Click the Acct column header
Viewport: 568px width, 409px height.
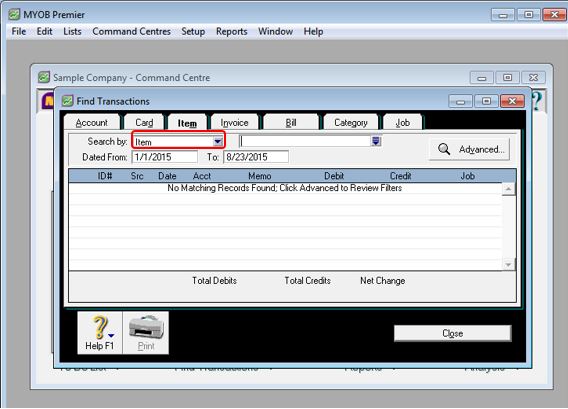click(x=202, y=176)
